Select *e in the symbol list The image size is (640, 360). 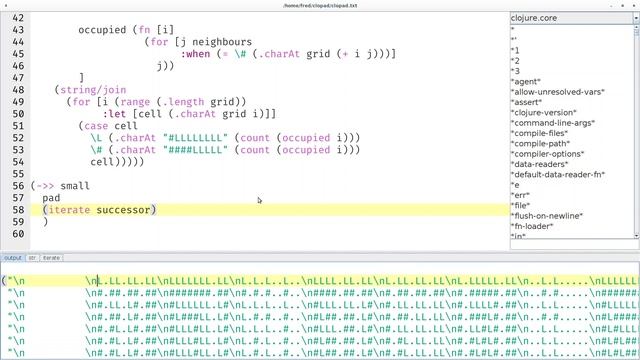pos(515,185)
